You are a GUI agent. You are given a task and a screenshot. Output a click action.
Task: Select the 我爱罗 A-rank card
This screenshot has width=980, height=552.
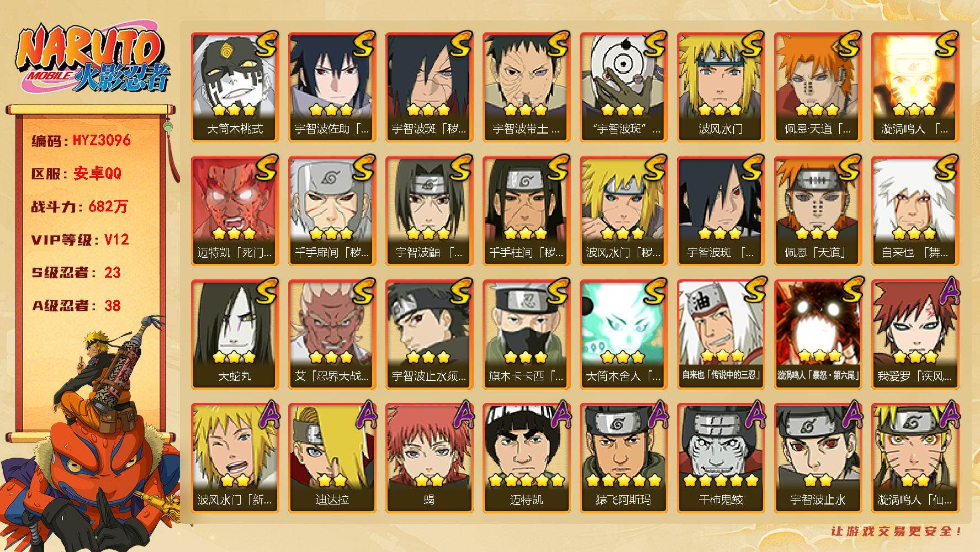pos(915,334)
